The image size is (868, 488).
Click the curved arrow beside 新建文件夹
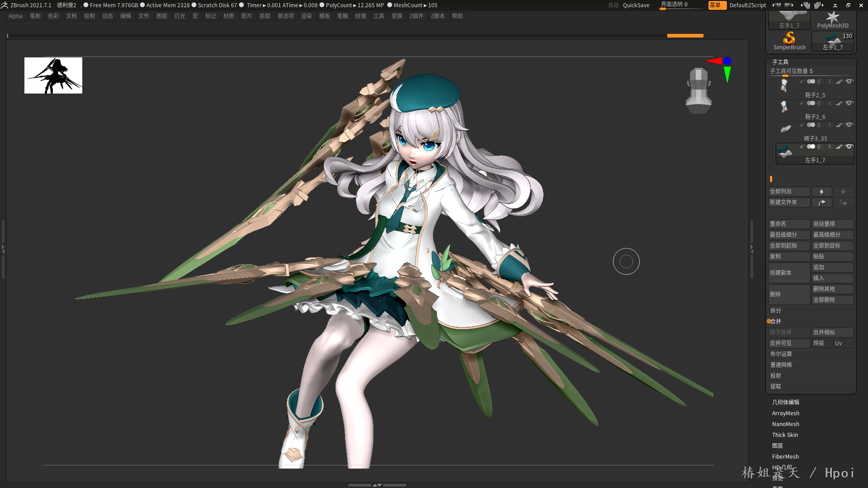click(821, 202)
